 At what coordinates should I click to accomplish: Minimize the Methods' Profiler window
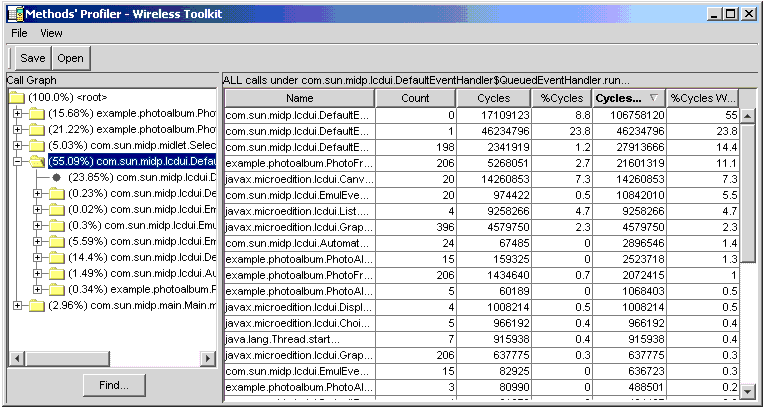[x=714, y=14]
